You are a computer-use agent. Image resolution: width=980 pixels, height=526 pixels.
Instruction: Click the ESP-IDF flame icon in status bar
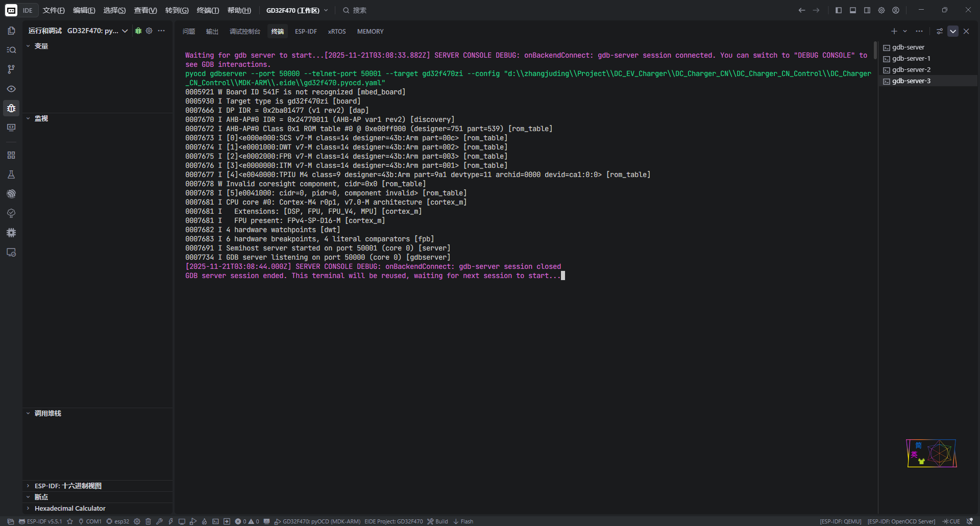(x=204, y=521)
